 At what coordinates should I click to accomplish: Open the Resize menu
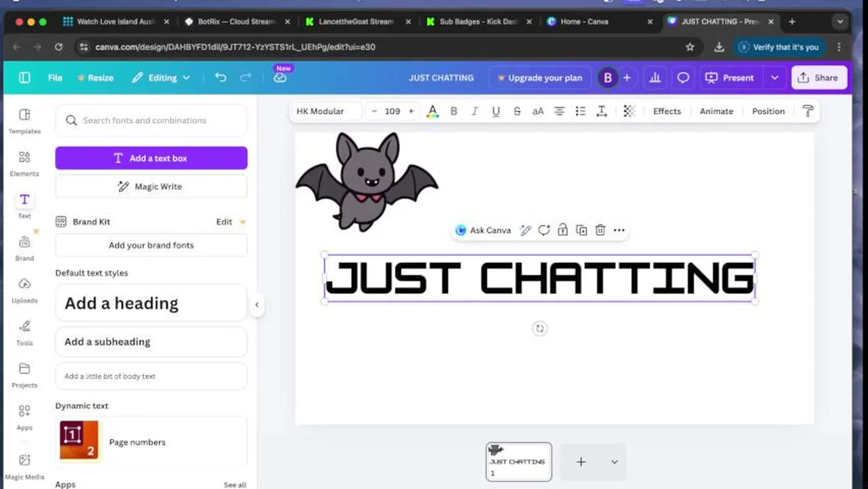click(x=95, y=77)
